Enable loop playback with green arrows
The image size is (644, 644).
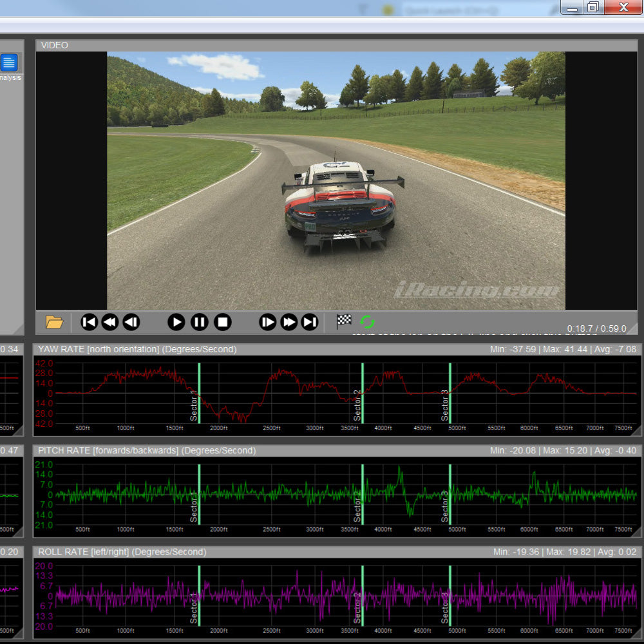pos(368,322)
